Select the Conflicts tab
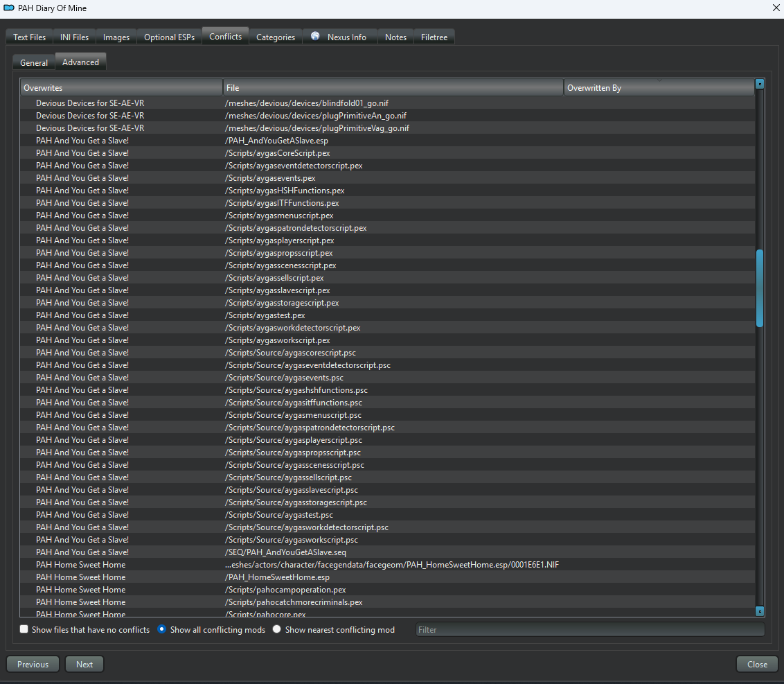784x684 pixels. click(226, 36)
